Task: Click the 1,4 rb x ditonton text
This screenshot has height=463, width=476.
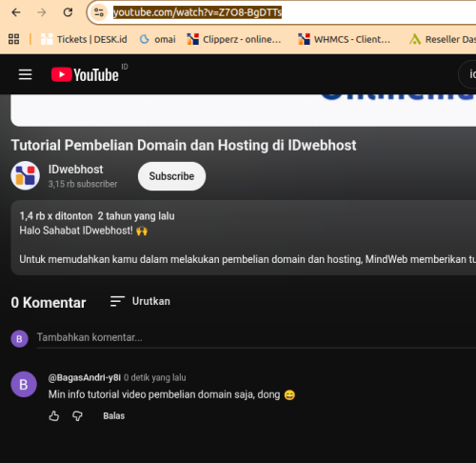Action: [x=56, y=216]
